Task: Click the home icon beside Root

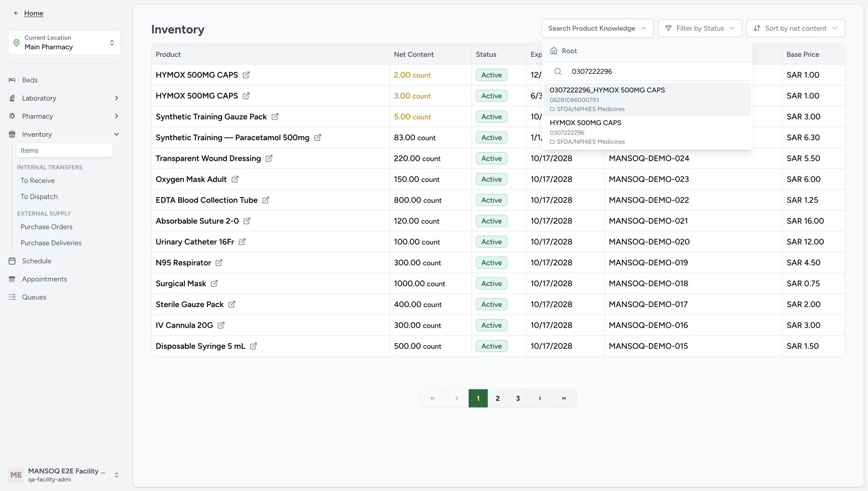Action: (554, 51)
